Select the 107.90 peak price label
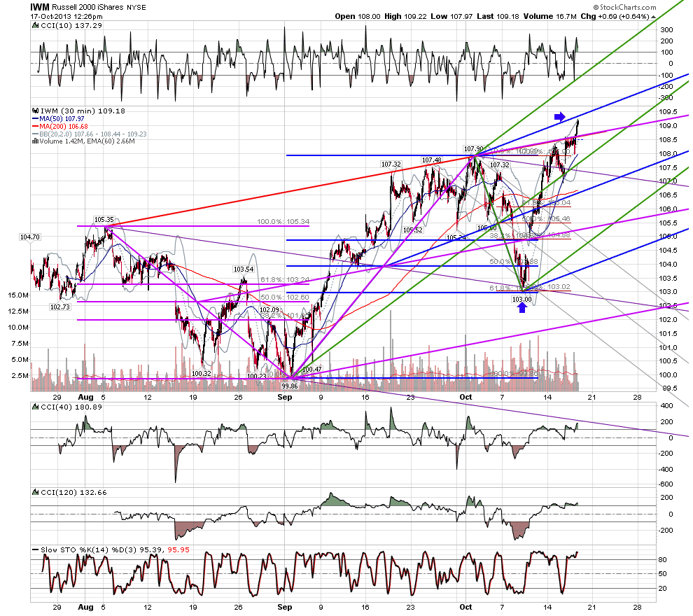 pos(473,149)
